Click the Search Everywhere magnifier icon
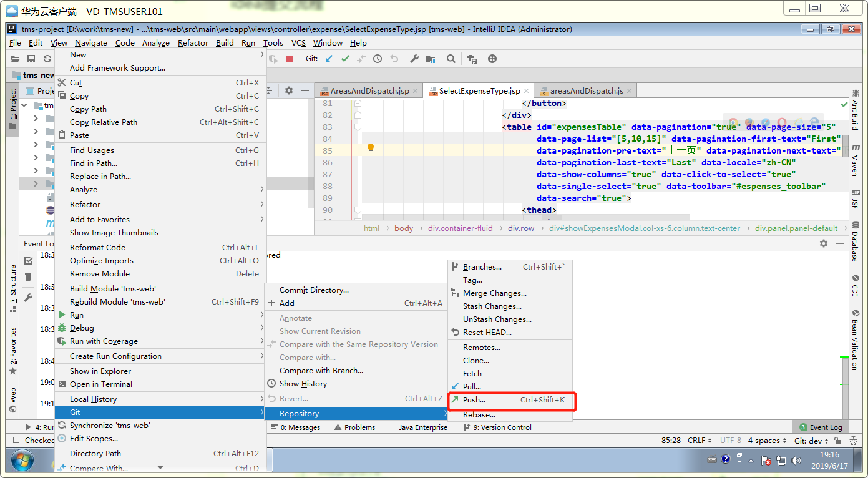The width and height of the screenshot is (868, 478). (x=451, y=59)
